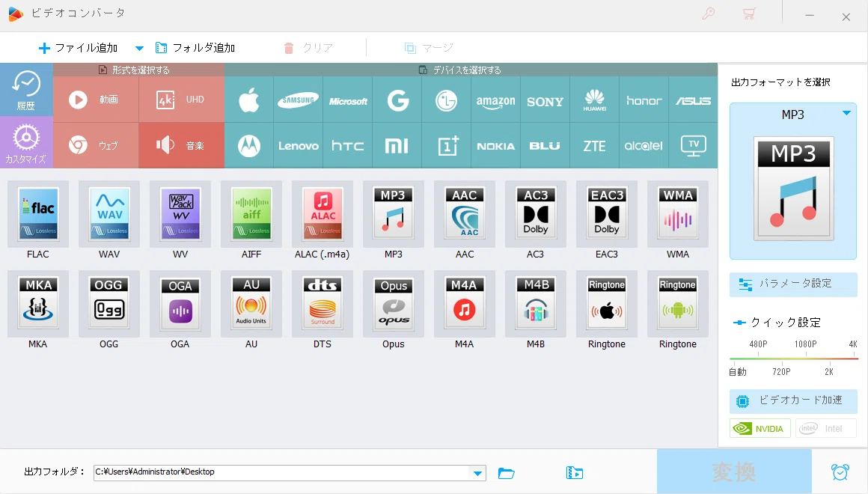The image size is (868, 494).
Task: Toggle NVIDIA hardware acceleration
Action: tap(759, 429)
